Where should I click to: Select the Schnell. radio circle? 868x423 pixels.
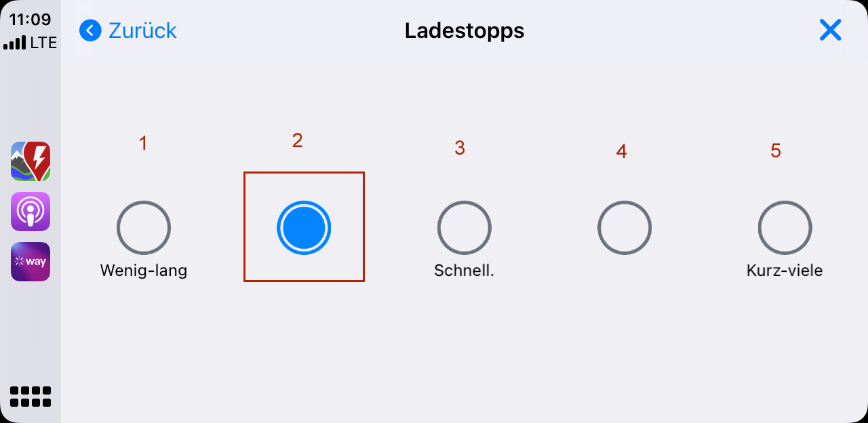[465, 228]
